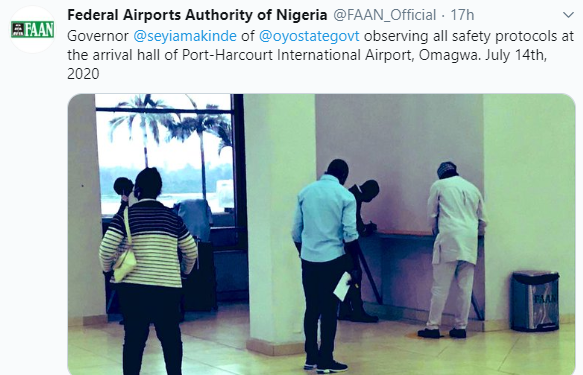The image size is (583, 375).
Task: Open the @oyostategovt mention
Action: [309, 36]
